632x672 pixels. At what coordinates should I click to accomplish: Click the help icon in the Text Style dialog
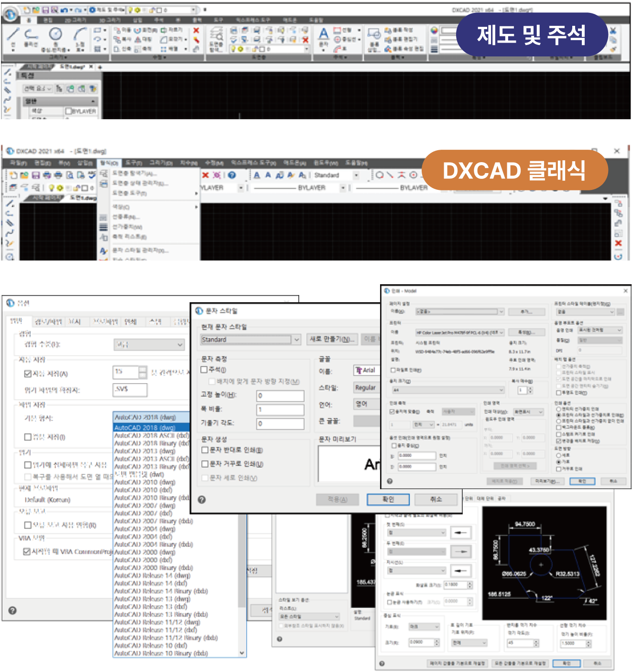(x=202, y=499)
